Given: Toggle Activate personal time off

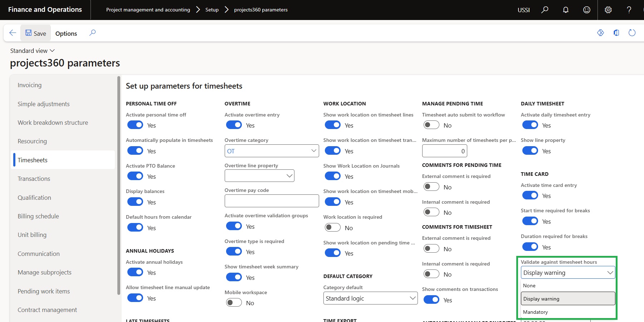Looking at the screenshot, I should (x=135, y=125).
